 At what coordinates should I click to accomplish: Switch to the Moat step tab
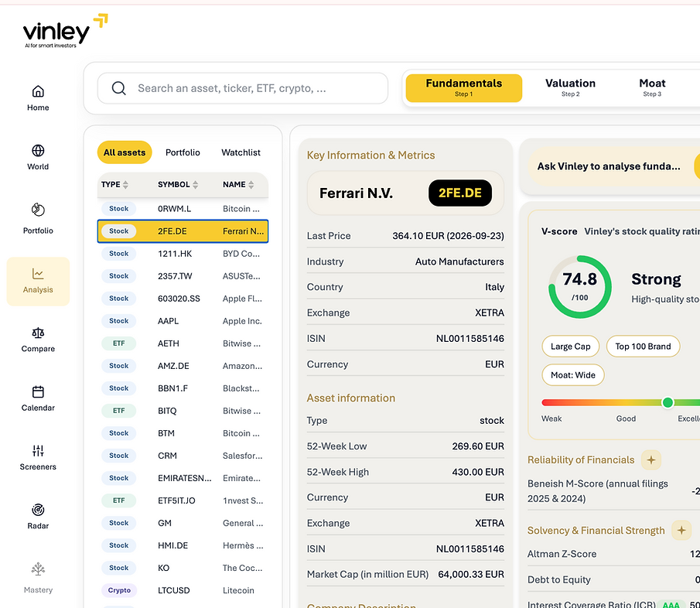coord(652,88)
